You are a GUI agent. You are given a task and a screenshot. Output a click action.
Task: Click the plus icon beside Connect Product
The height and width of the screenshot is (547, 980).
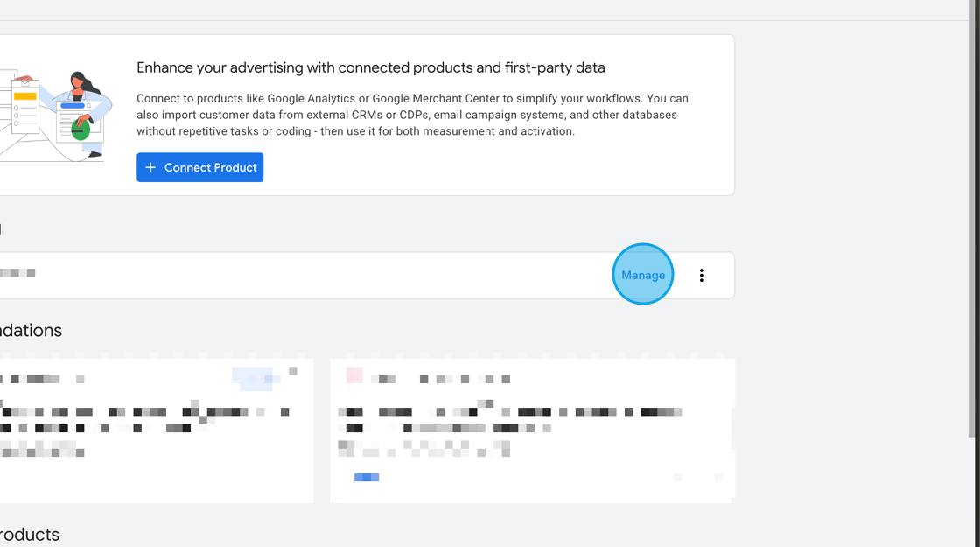click(150, 167)
